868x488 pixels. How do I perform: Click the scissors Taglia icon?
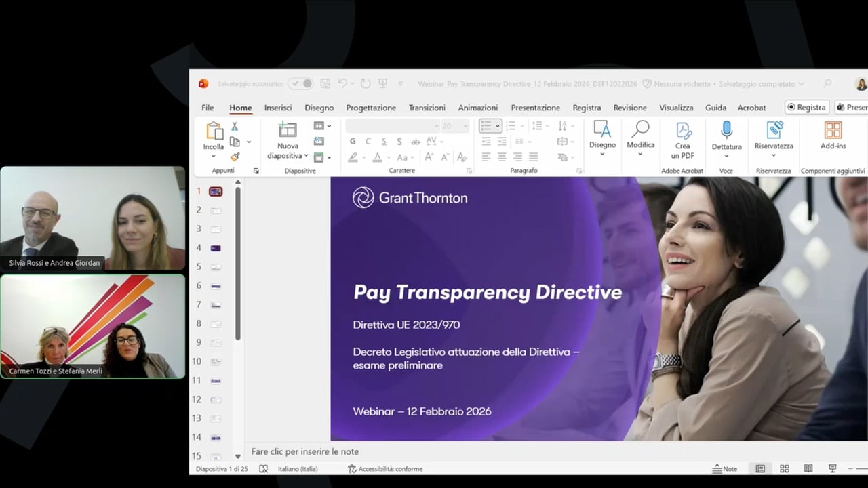233,127
